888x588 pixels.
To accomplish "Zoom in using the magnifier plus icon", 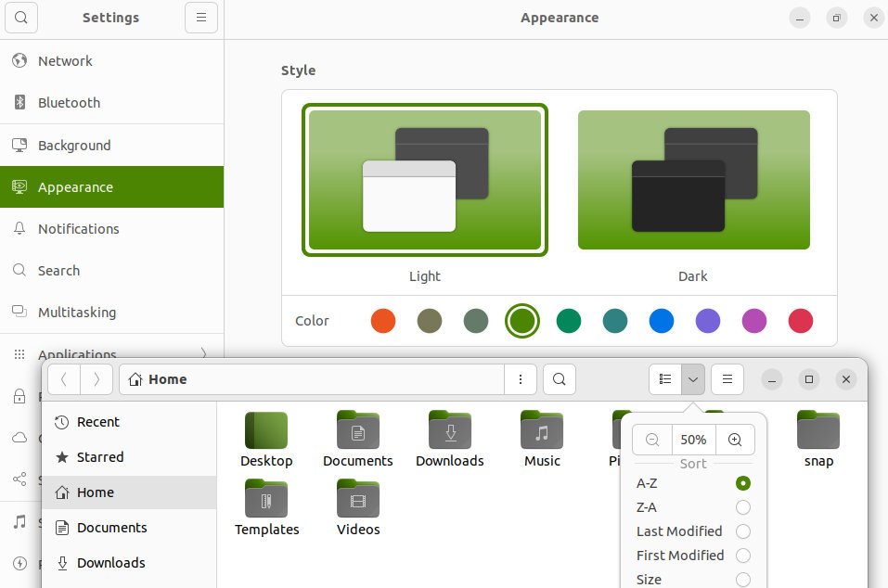I will (x=735, y=440).
